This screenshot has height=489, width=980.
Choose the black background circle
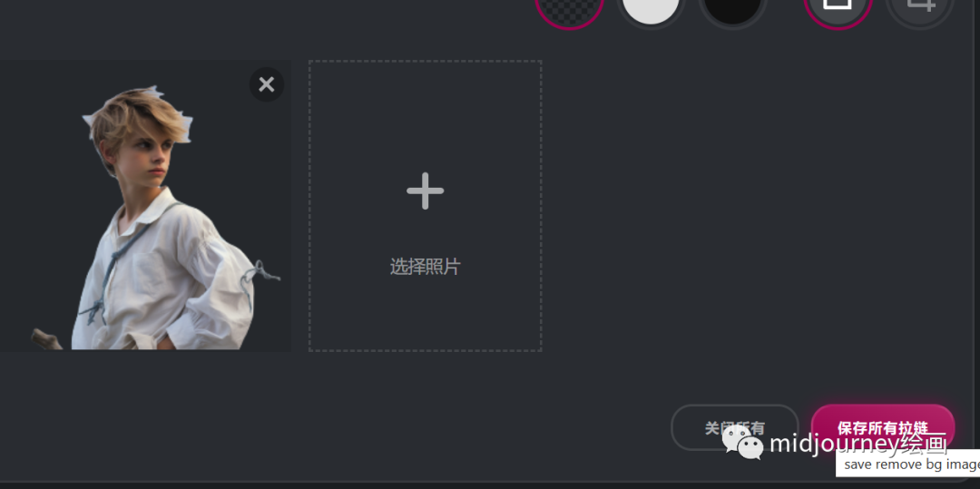pyautogui.click(x=732, y=9)
